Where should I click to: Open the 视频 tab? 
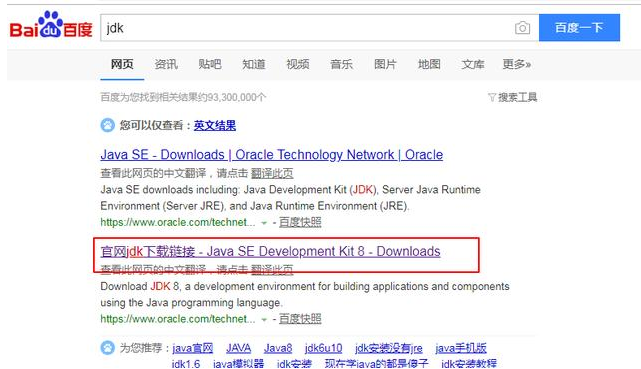[x=298, y=64]
